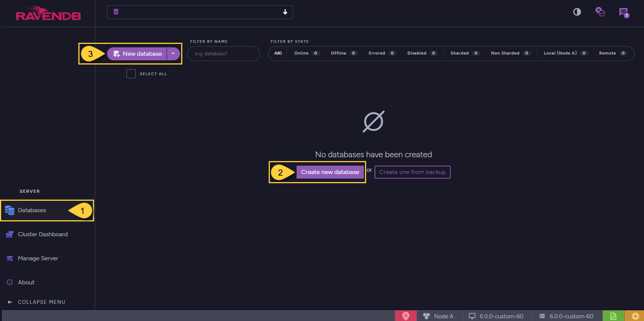This screenshot has width=644, height=321.
Task: Filter databases by Sharded state
Action: [465, 53]
